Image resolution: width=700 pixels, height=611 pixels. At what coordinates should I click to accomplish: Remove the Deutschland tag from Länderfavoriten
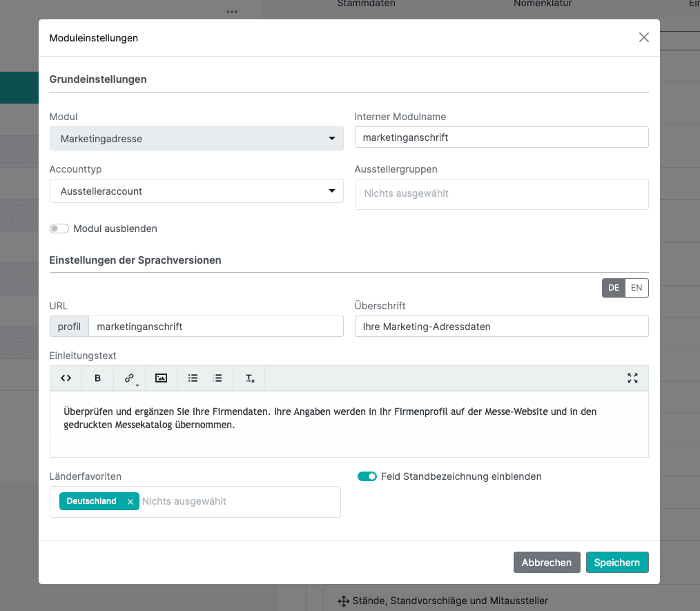pyautogui.click(x=130, y=502)
